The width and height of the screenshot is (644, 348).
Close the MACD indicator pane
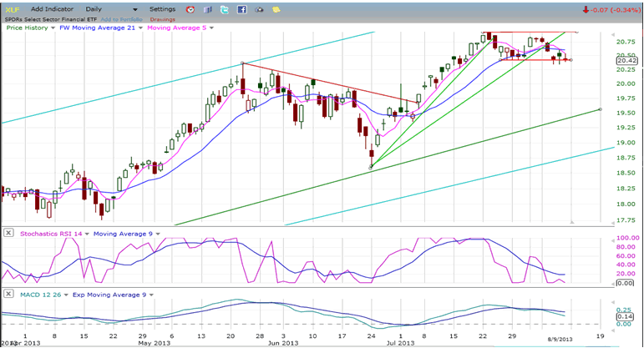[x=8, y=292]
